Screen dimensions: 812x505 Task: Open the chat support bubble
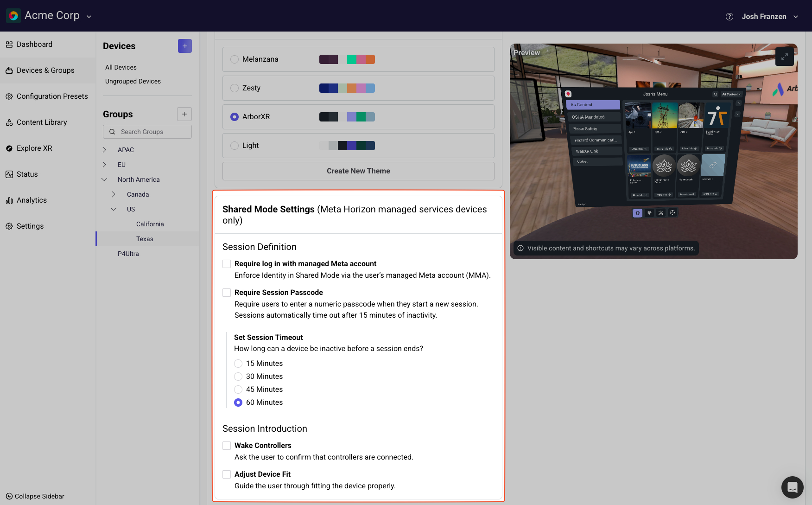click(793, 487)
